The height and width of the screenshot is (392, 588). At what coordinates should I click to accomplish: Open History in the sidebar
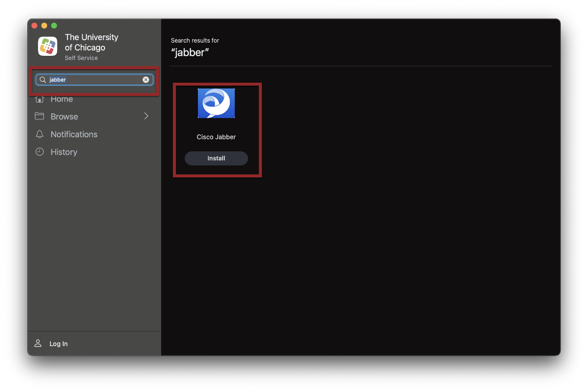click(64, 152)
